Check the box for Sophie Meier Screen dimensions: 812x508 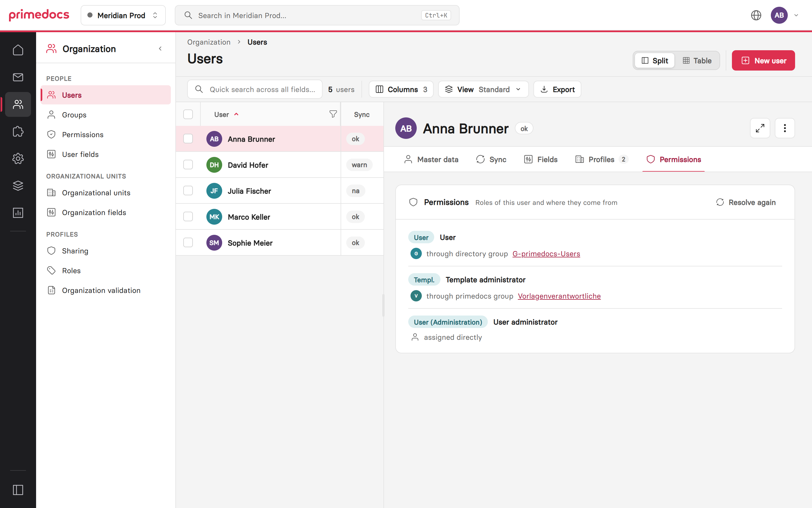point(188,243)
